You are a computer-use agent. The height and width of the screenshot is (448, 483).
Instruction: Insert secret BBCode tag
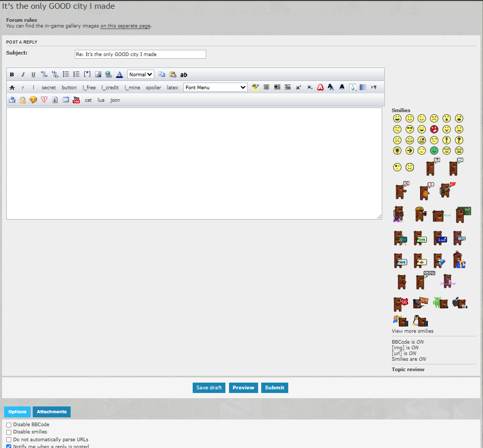click(x=49, y=87)
